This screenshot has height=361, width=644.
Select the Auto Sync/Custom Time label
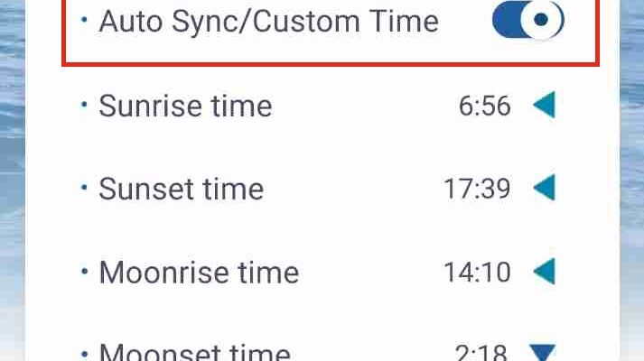pos(268,22)
